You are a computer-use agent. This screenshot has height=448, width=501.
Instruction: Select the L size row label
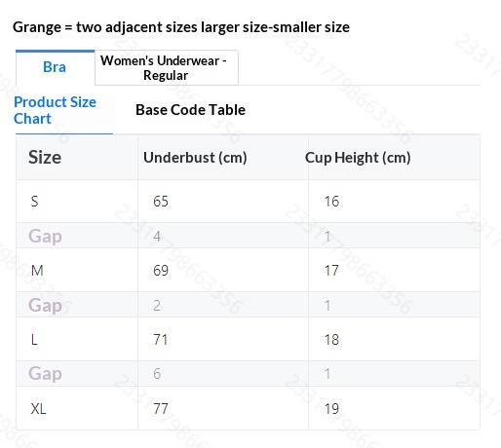click(34, 340)
